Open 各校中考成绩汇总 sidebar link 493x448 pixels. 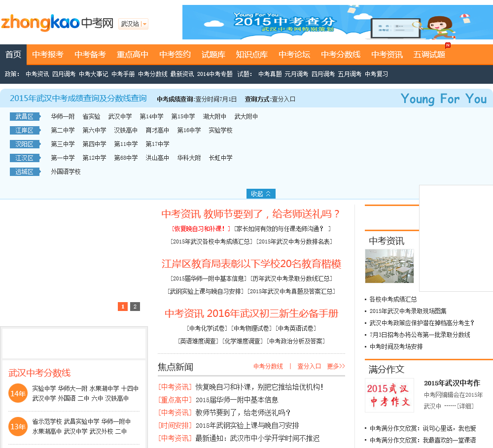pos(393,299)
